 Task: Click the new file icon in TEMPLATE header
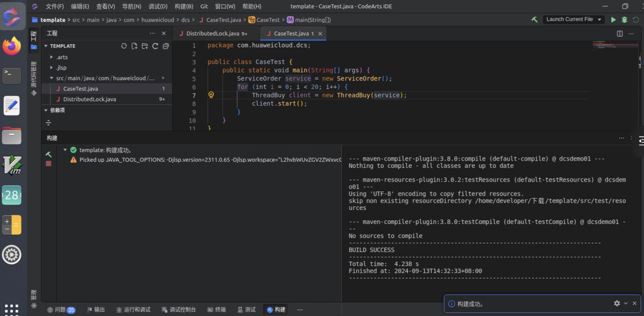tap(134, 46)
